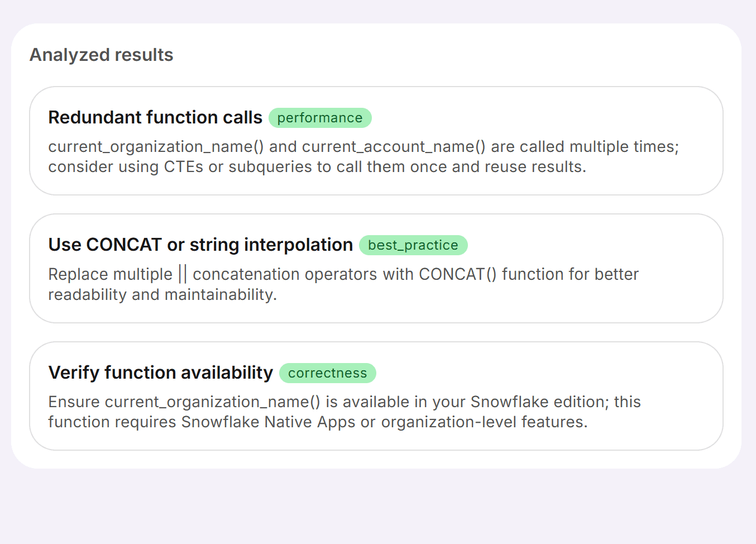This screenshot has height=544, width=756.
Task: Click the "||" operator in the CONCAT suggestion
Action: click(x=183, y=274)
